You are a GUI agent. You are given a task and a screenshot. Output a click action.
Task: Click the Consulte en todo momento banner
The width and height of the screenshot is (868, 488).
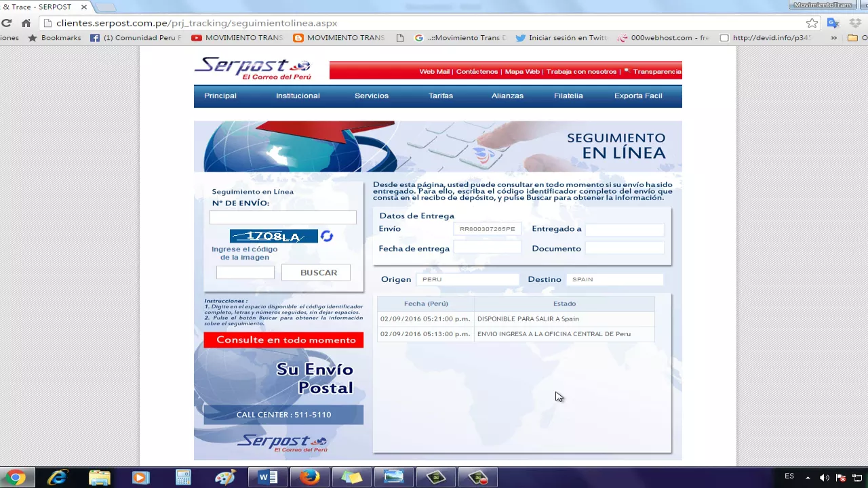click(283, 340)
